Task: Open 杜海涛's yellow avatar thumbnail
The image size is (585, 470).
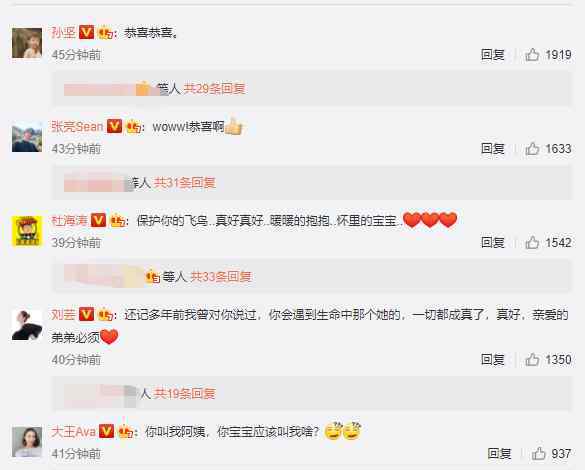Action: tap(27, 231)
